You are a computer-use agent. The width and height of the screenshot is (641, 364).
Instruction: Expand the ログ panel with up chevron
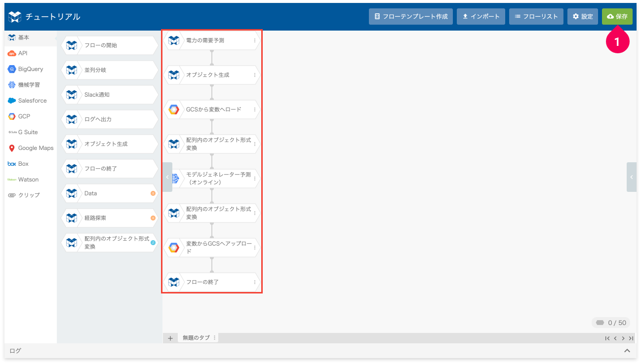click(x=627, y=351)
